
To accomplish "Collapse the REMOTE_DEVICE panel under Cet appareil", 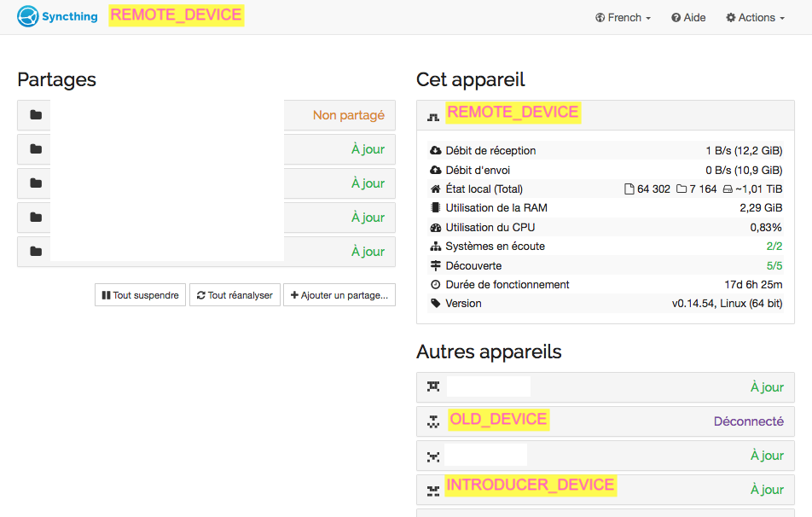I will click(x=606, y=115).
